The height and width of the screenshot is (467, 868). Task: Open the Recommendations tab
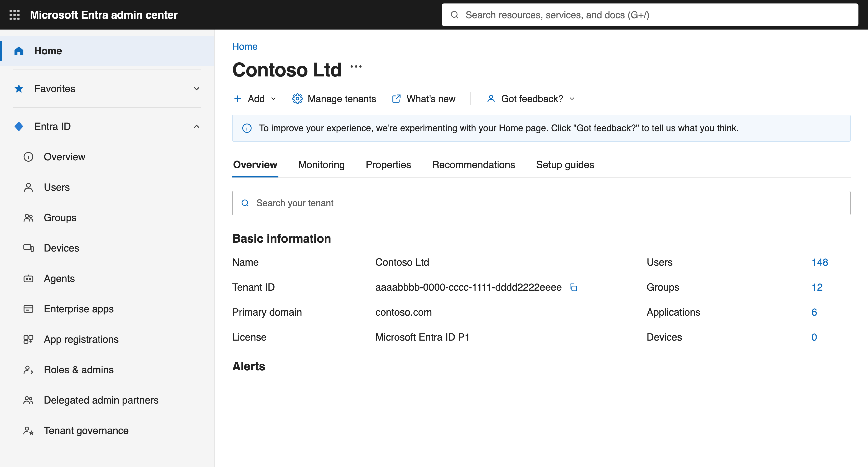(x=473, y=165)
